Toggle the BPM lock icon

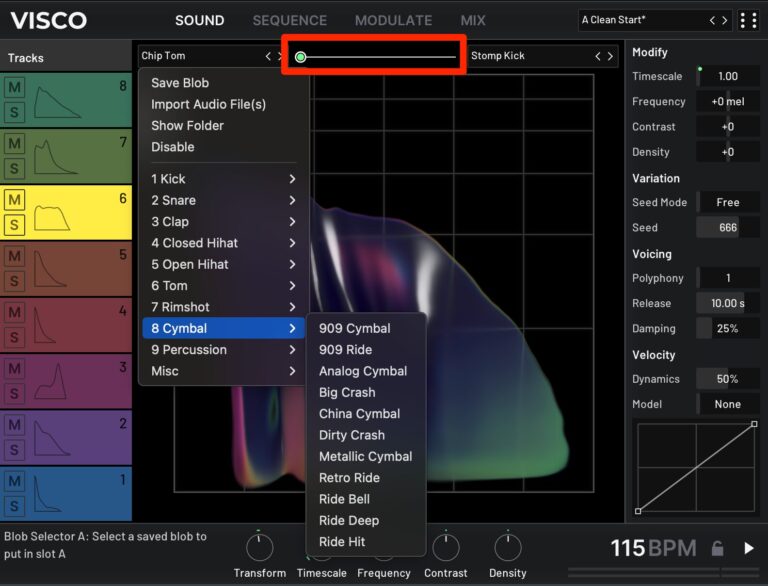(718, 548)
